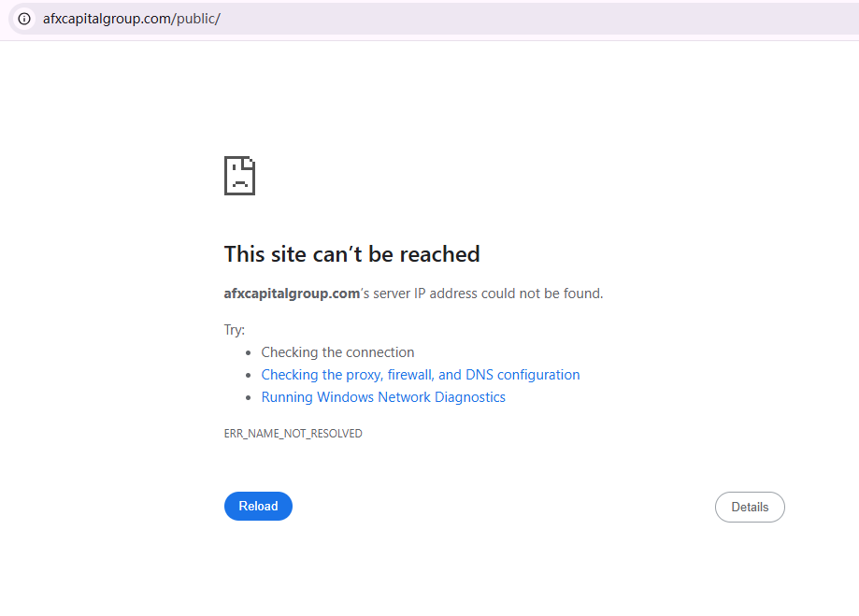Image resolution: width=859 pixels, height=616 pixels.
Task: Click the "Checking the connection" suggestion text
Action: point(337,352)
